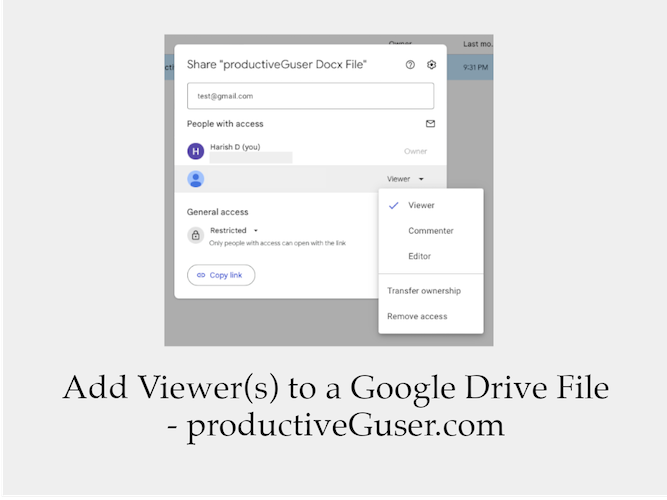This screenshot has height=500, width=667.
Task: Click the 9:31 PM cell in background list
Action: (476, 67)
